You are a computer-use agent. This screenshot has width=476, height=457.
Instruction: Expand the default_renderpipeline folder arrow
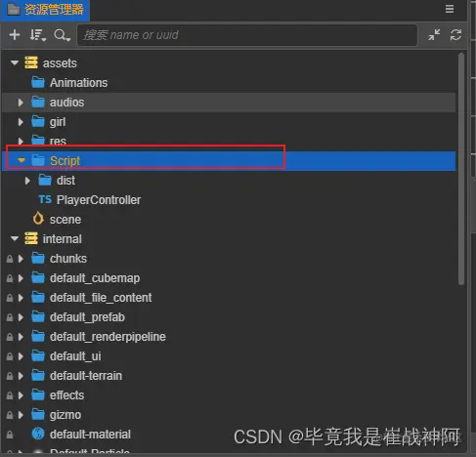(21, 337)
